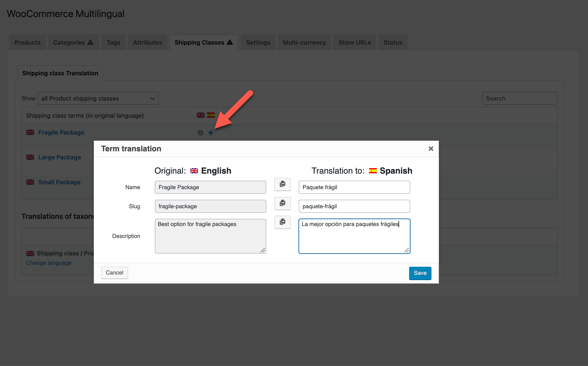Edit the Spanish Name field
Screen dimensions: 588x366
(x=354, y=187)
